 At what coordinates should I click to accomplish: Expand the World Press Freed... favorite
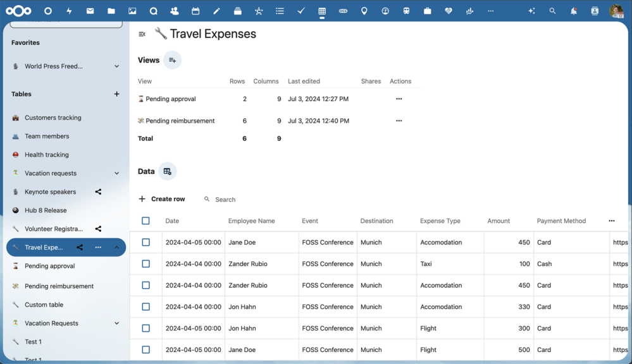point(116,66)
